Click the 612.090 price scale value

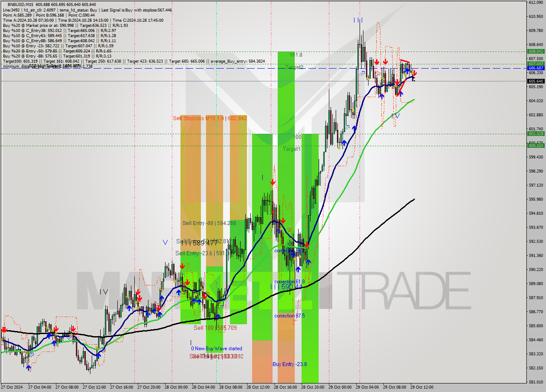pyautogui.click(x=535, y=3)
